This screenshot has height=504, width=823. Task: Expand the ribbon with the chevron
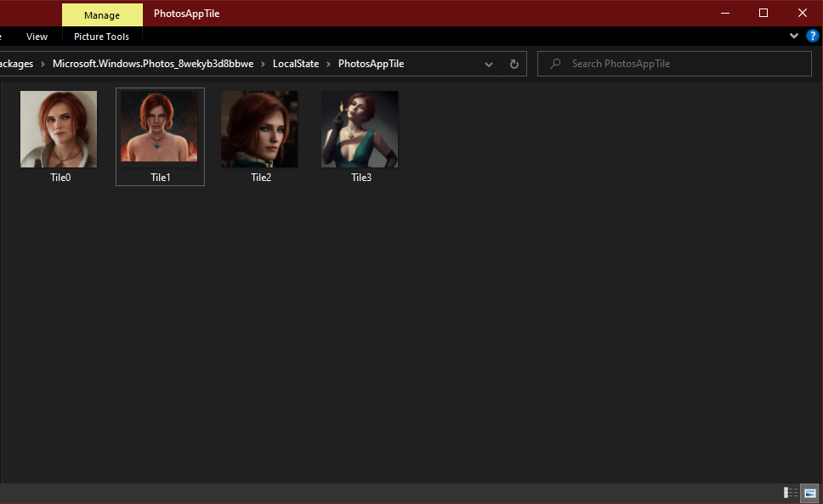793,36
